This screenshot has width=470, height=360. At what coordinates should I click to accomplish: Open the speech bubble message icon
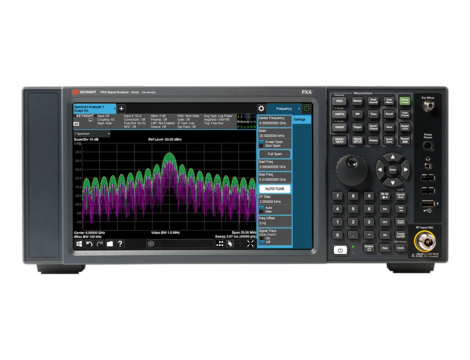[x=151, y=244]
